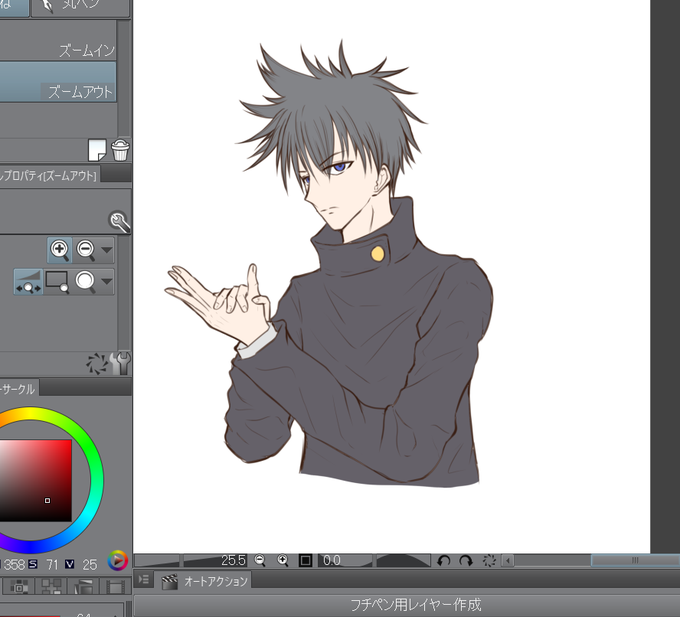
Task: Choose rectangle-area zoom drag mode icon
Action: pos(57,282)
